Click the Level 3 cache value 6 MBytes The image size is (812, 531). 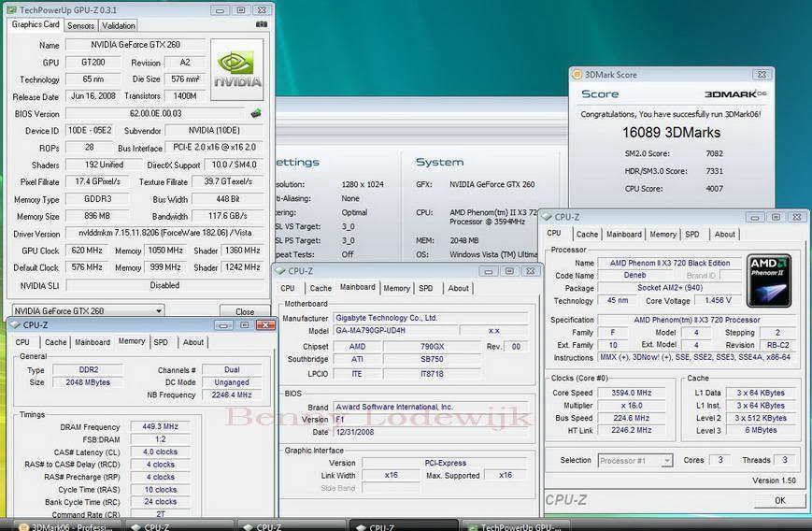point(761,430)
